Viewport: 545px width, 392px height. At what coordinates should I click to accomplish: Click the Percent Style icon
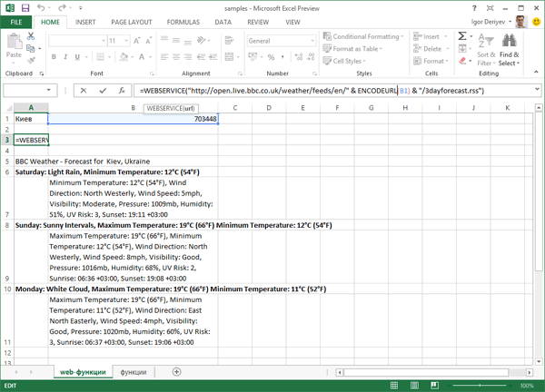[x=271, y=57]
